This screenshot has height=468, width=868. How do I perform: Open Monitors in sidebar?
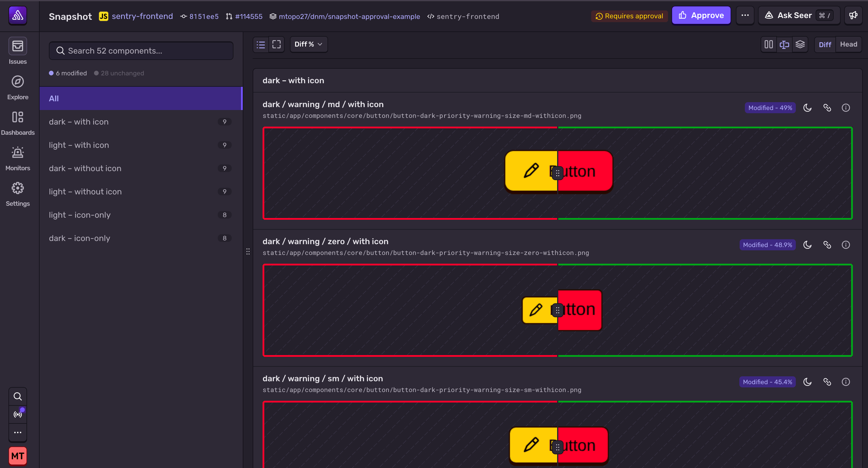[17, 158]
